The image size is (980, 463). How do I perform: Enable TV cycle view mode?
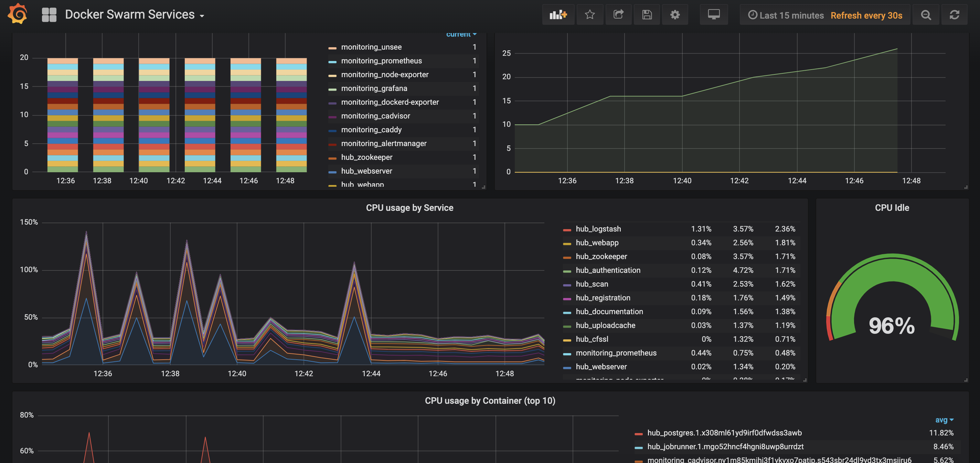tap(714, 14)
